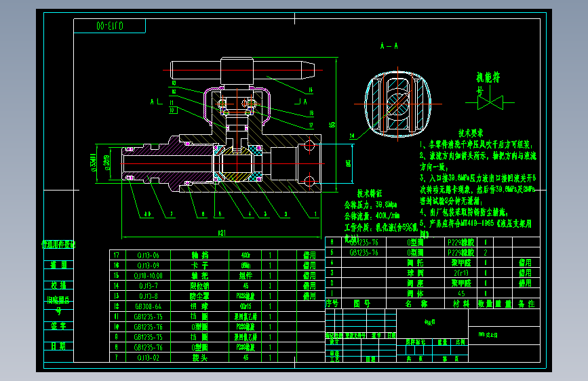Select the 钢球 part name cell

pyautogui.click(x=200, y=306)
